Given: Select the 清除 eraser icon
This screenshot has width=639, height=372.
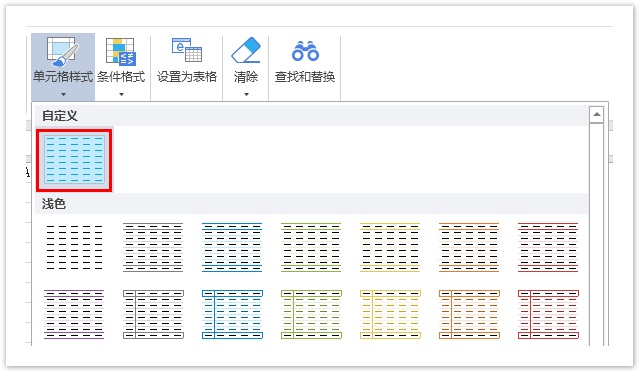Looking at the screenshot, I should pyautogui.click(x=246, y=50).
